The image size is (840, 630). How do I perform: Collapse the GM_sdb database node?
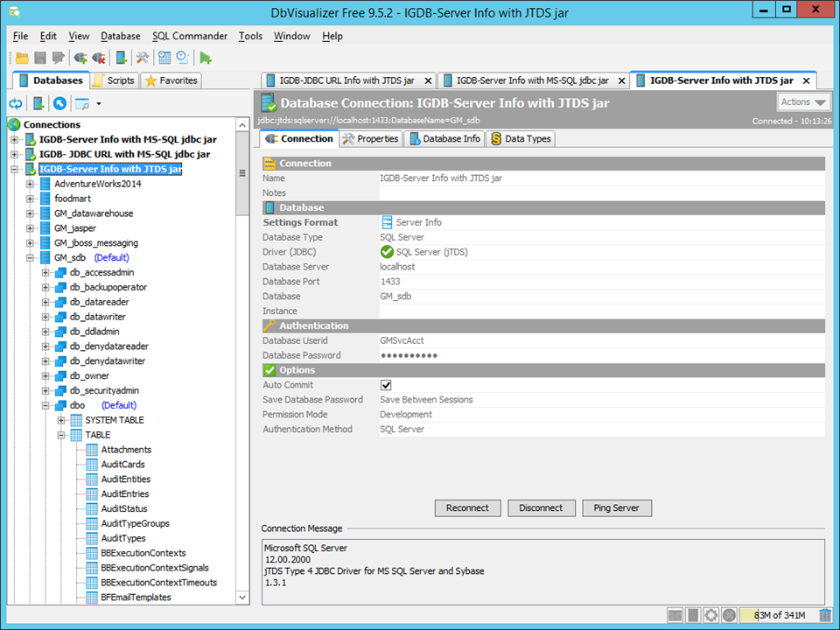pos(30,257)
